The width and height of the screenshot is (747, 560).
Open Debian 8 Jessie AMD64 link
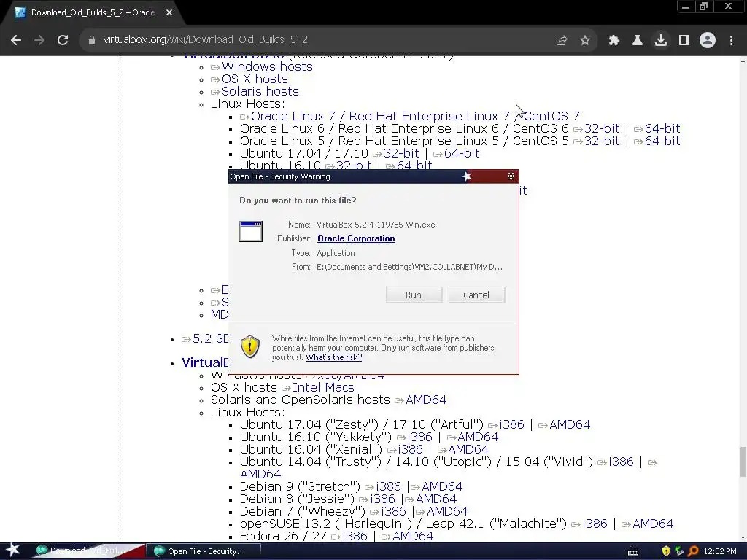click(x=436, y=499)
